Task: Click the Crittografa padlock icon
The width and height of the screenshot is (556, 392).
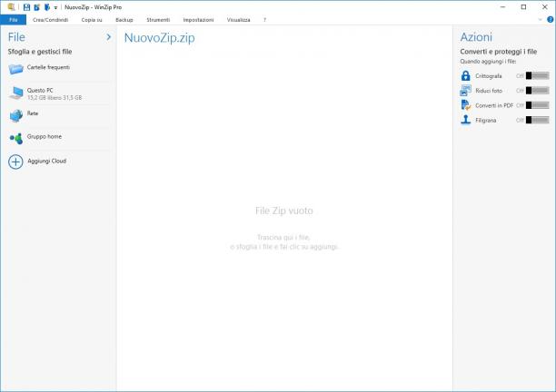Action: 465,75
